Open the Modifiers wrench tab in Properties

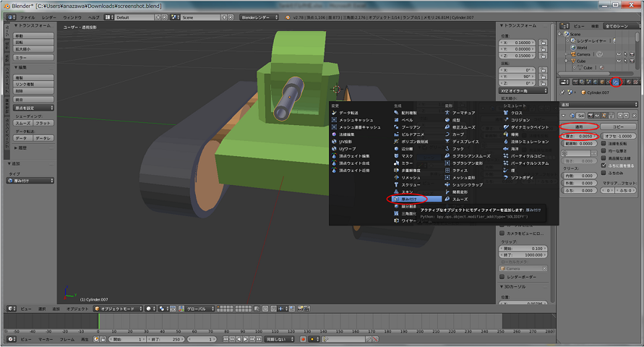point(616,82)
